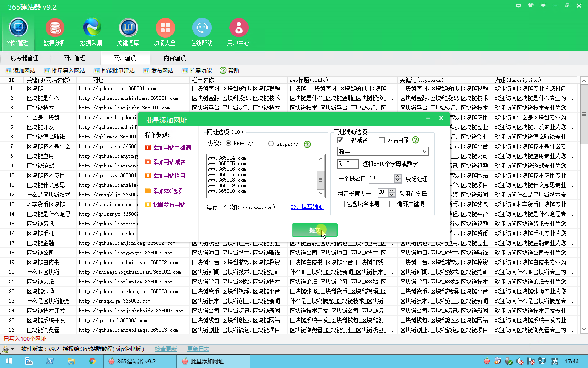
Task: Open the 数据分析 module
Action: [x=55, y=33]
